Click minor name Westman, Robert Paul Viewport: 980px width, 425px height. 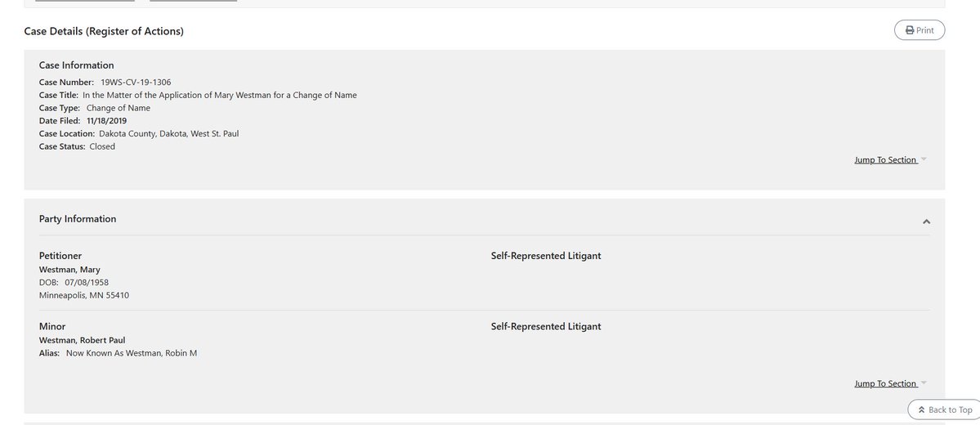point(82,340)
